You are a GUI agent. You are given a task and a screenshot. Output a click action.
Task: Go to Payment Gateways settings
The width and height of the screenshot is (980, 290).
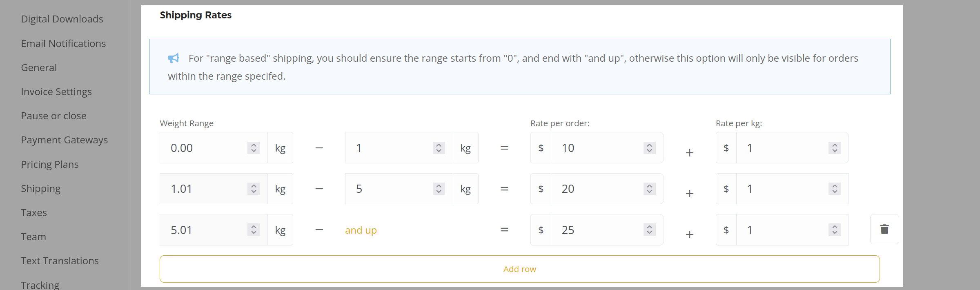65,140
